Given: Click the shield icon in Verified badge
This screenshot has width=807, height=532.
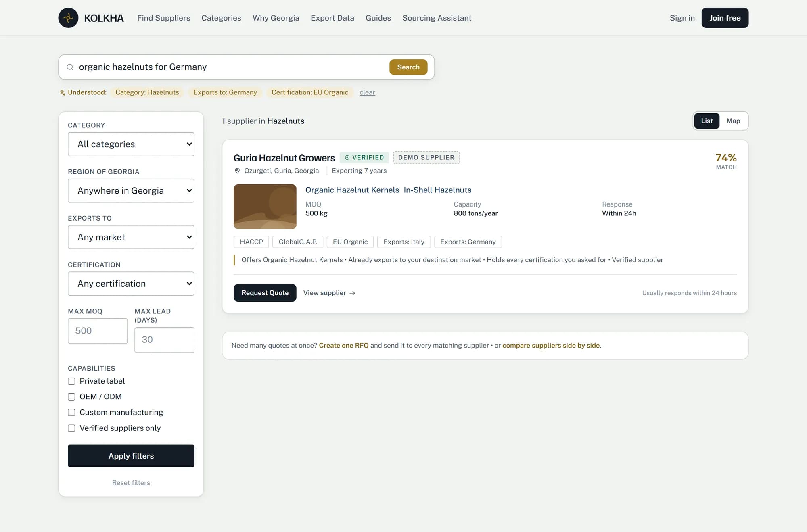Looking at the screenshot, I should tap(347, 158).
